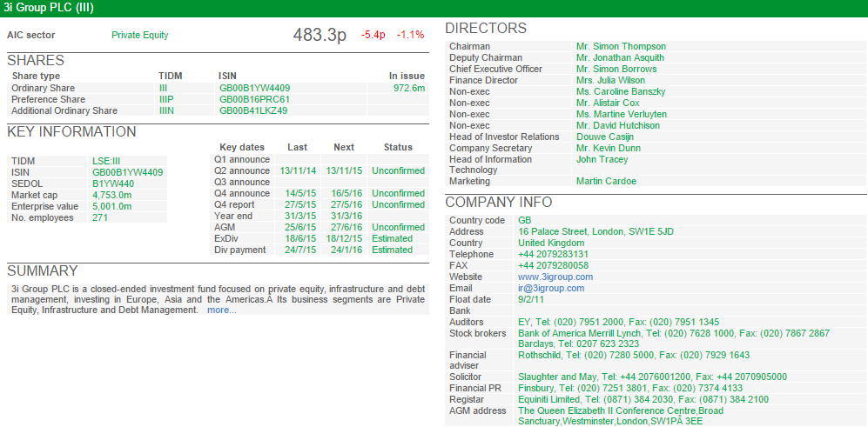This screenshot has width=868, height=427.
Task: Click the telephone number +44 2079283131
Action: pos(553,255)
